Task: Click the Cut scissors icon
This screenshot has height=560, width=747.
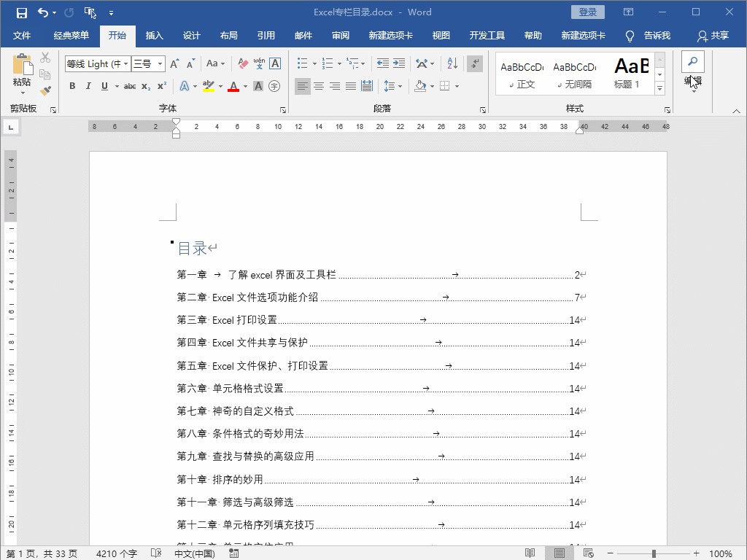Action: (x=45, y=58)
